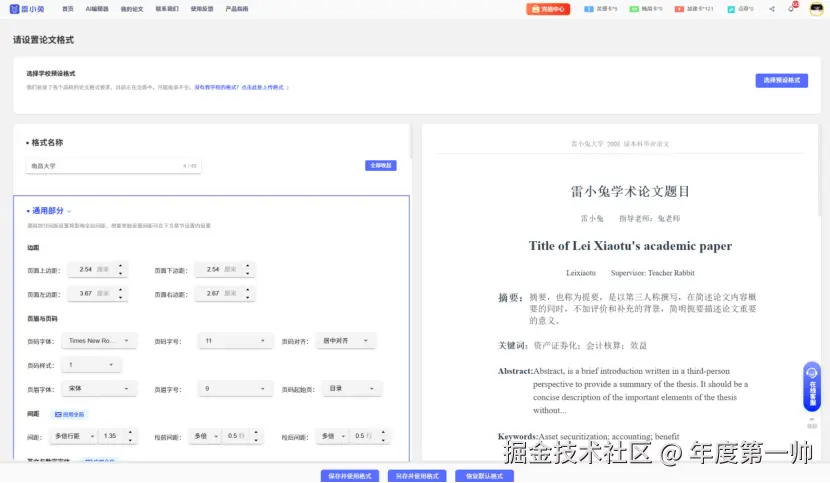Open the 页码起始页 dropdown showing 目录
This screenshot has height=483, width=830.
pyautogui.click(x=351, y=389)
